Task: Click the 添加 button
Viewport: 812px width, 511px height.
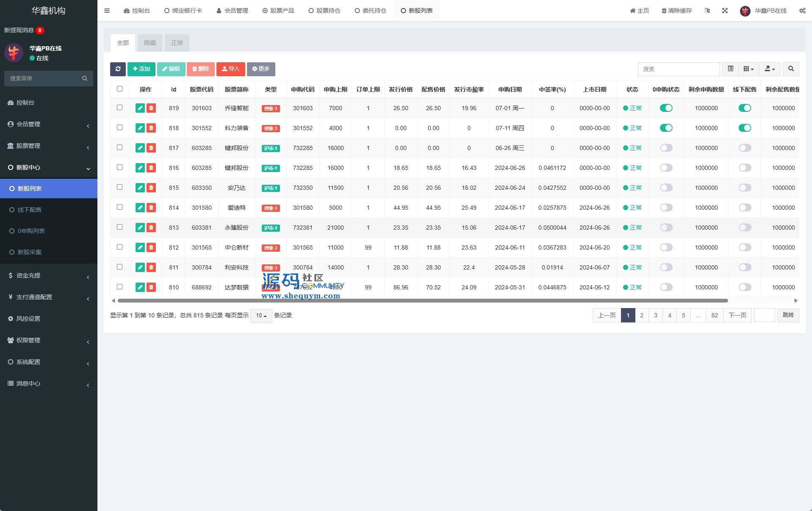Action: 141,69
